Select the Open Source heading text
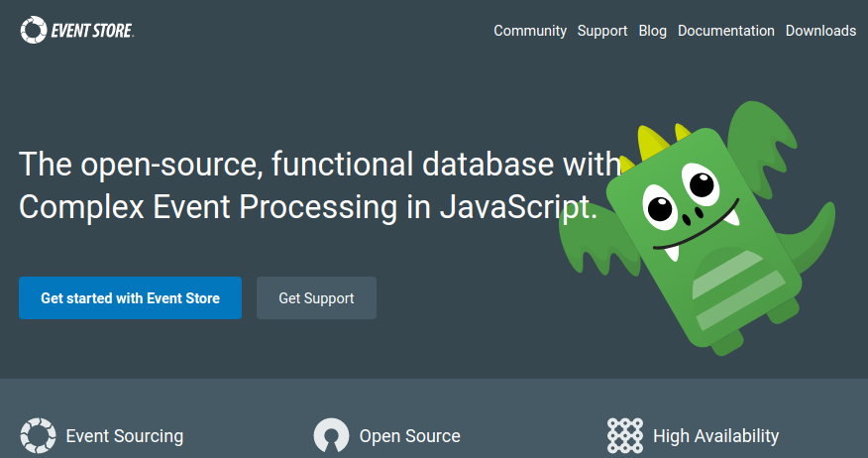Screen dimensions: 868x458 tap(409, 435)
